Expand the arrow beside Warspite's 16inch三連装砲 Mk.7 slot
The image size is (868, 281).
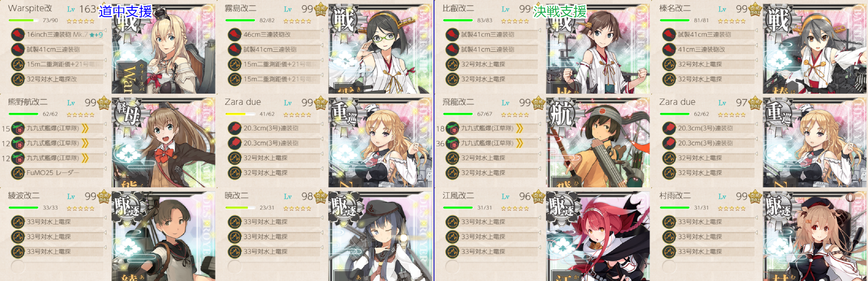click(105, 30)
